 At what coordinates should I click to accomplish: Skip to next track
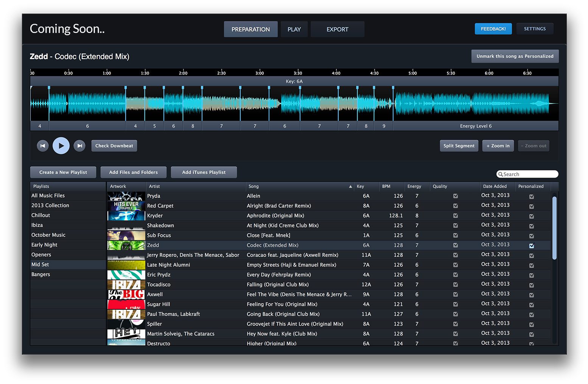79,146
